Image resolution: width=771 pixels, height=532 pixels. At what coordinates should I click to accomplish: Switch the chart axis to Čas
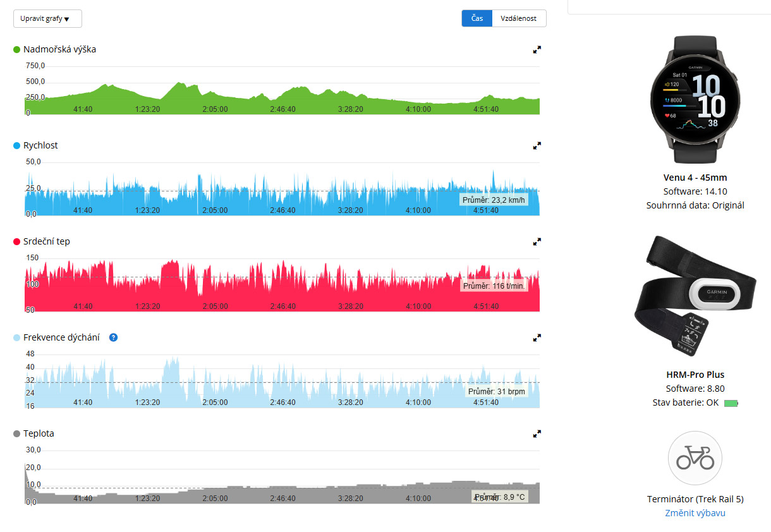pyautogui.click(x=477, y=18)
